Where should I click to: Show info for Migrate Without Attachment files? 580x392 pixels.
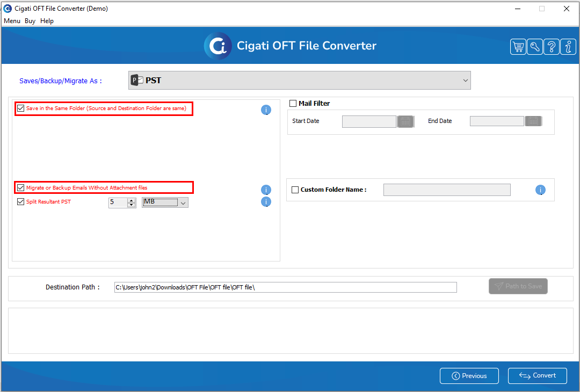[x=266, y=190]
